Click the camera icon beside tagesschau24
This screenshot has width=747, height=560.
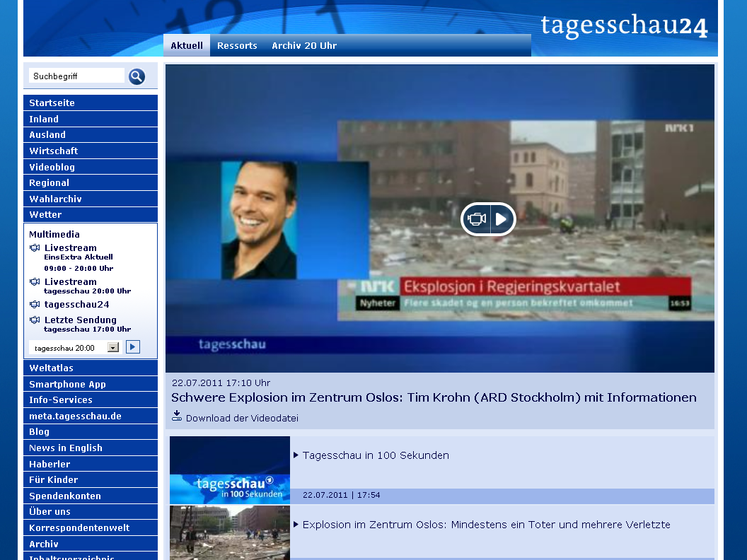pyautogui.click(x=35, y=304)
